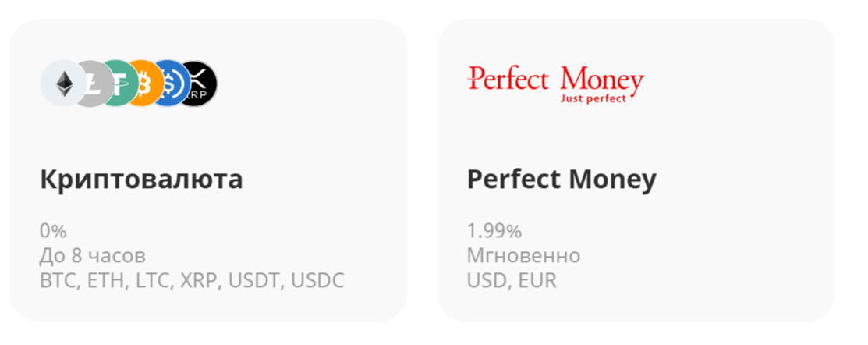Open the Криптовалюта payment method title

click(141, 180)
